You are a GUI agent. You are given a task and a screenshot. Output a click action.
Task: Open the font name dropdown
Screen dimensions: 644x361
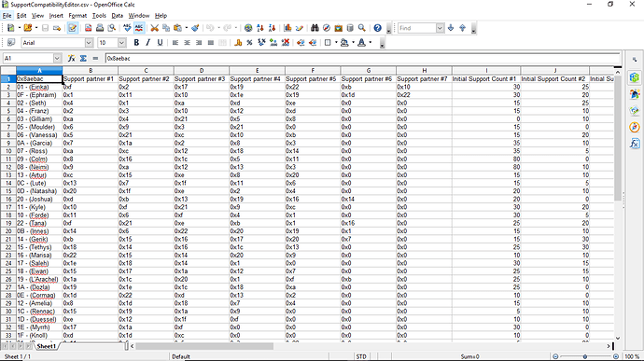click(x=89, y=42)
